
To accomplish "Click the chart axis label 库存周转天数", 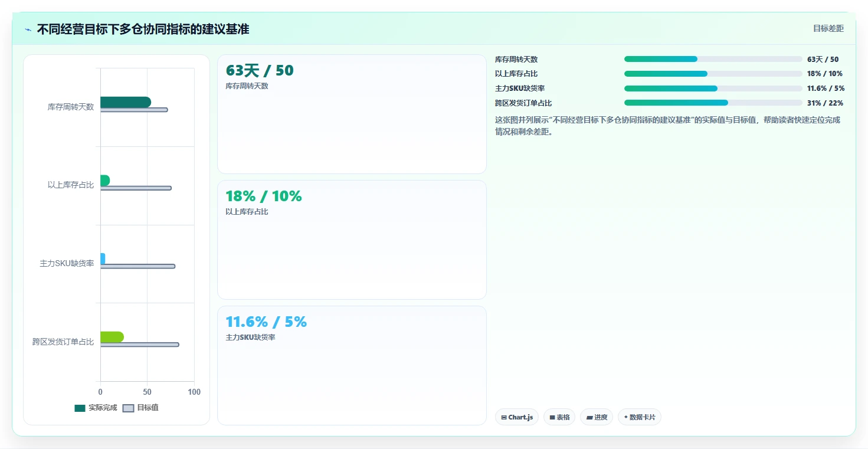I will point(71,107).
